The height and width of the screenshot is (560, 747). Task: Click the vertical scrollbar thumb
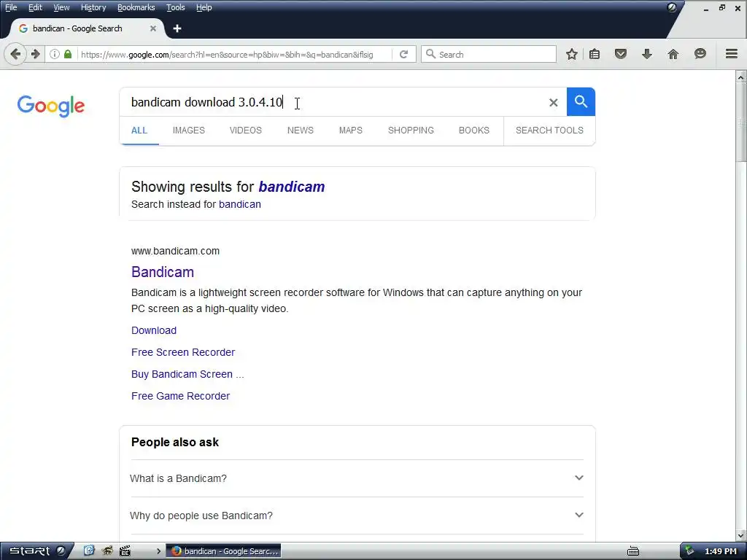point(741,122)
